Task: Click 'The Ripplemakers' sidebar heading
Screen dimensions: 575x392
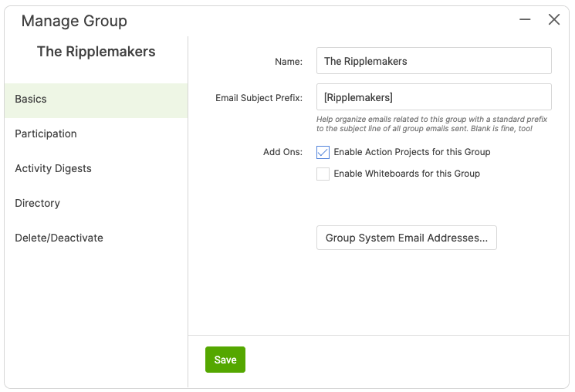Action: pyautogui.click(x=96, y=52)
